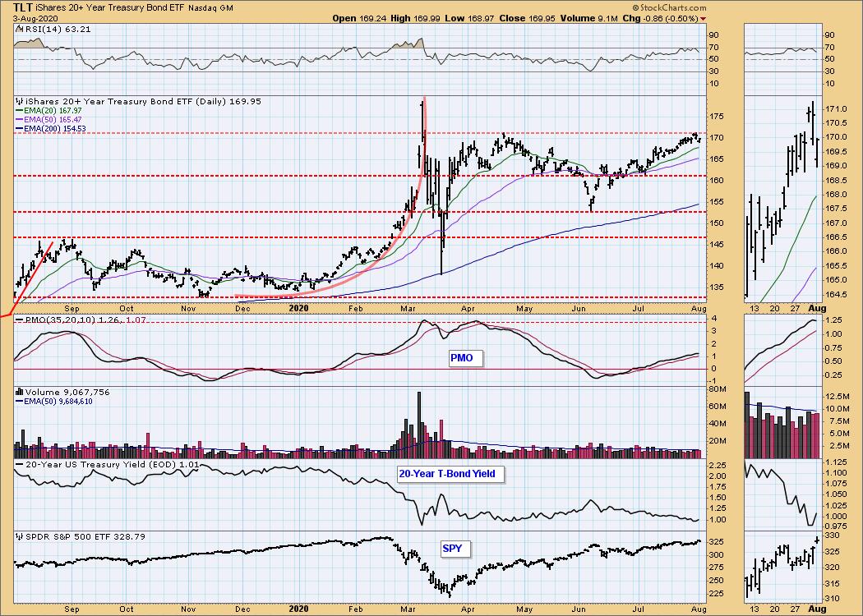Click the Close 169.95 value in header

pos(528,18)
